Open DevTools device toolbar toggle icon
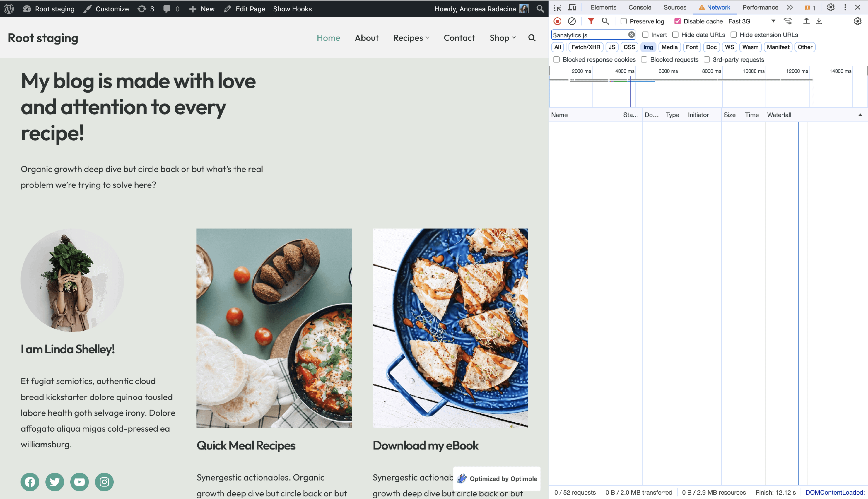The image size is (868, 499). point(572,7)
